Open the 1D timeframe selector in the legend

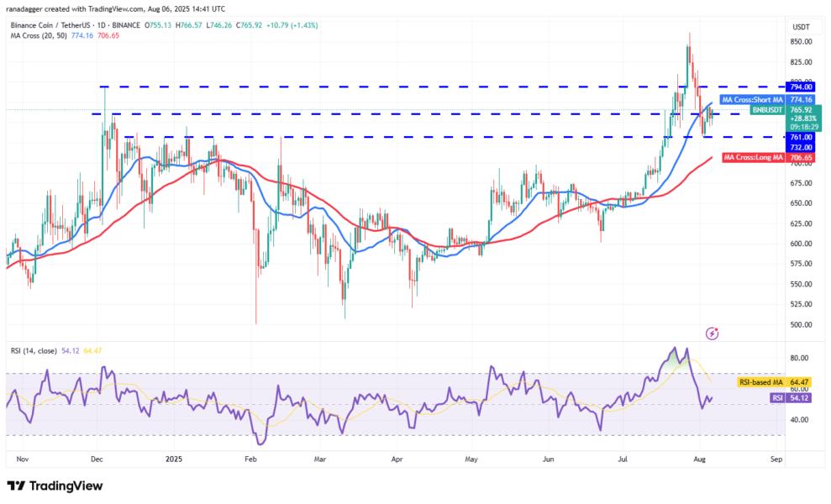100,26
